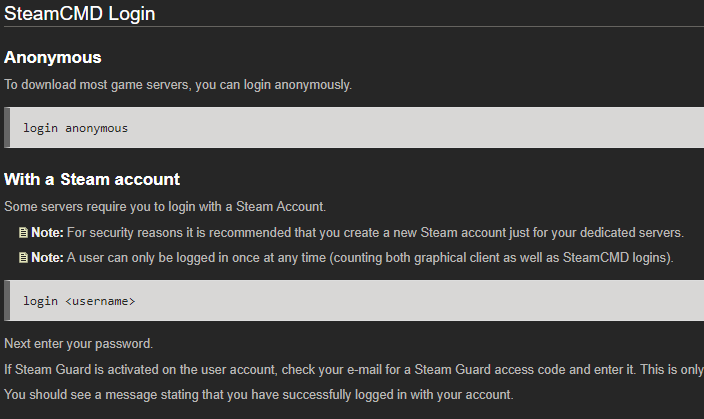Select the Anonymous section heading
The height and width of the screenshot is (419, 704).
pos(53,57)
